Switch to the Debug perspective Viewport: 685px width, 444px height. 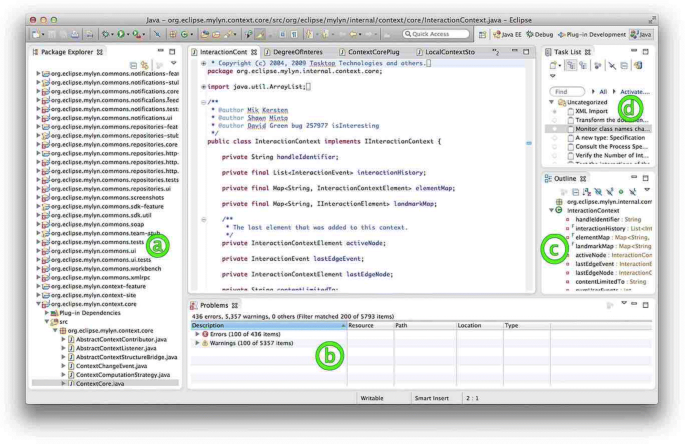(539, 34)
